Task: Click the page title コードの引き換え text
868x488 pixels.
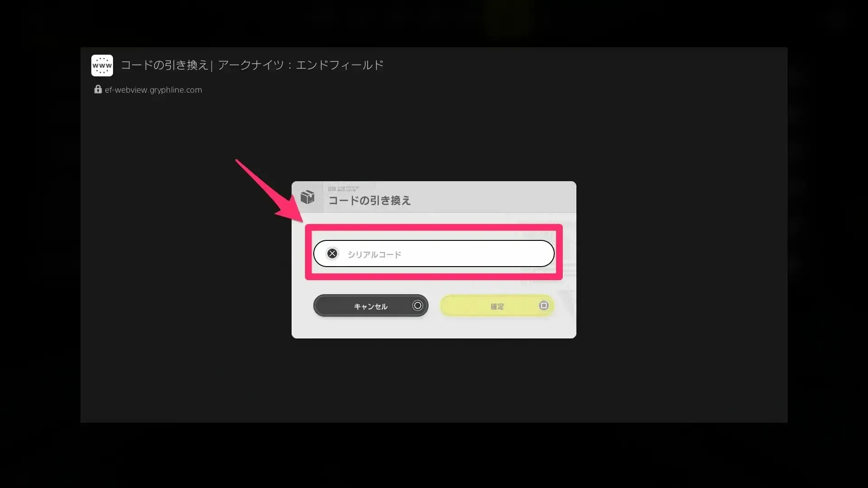Action: point(164,65)
